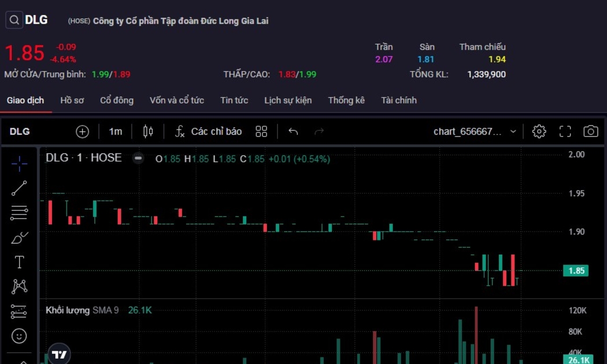This screenshot has height=364, width=607.
Task: Open chart settings gear
Action: 539,132
